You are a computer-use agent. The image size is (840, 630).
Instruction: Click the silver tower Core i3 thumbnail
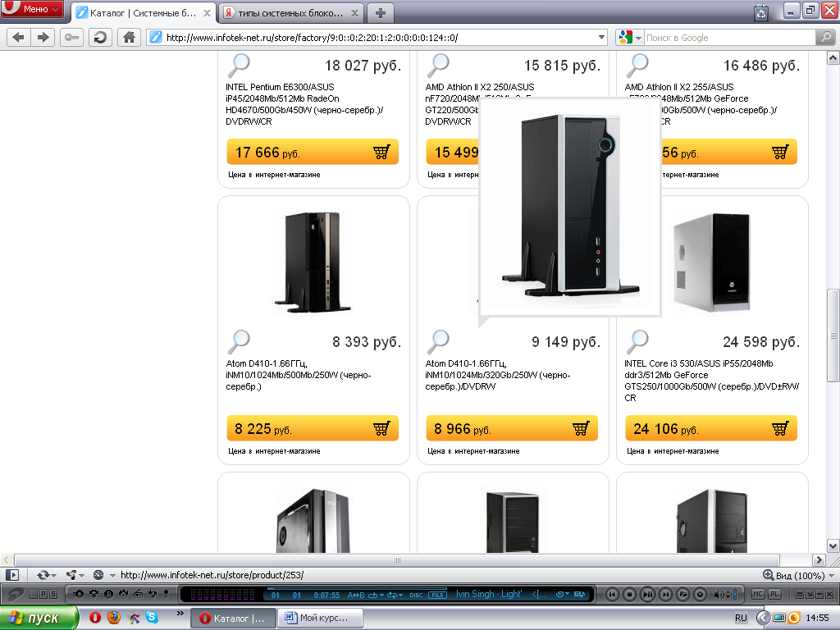click(711, 262)
